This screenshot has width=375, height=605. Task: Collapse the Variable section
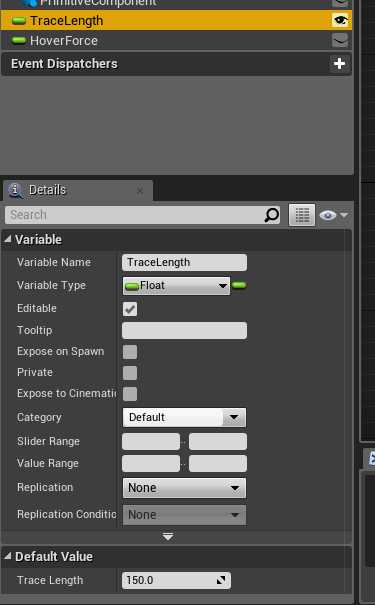click(7, 240)
